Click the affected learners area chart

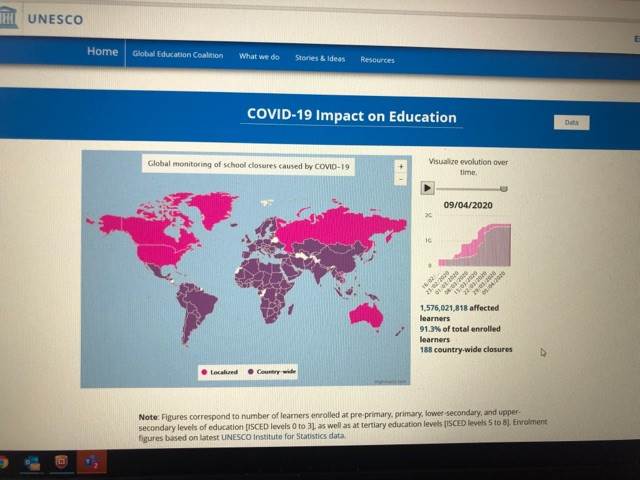coord(475,245)
